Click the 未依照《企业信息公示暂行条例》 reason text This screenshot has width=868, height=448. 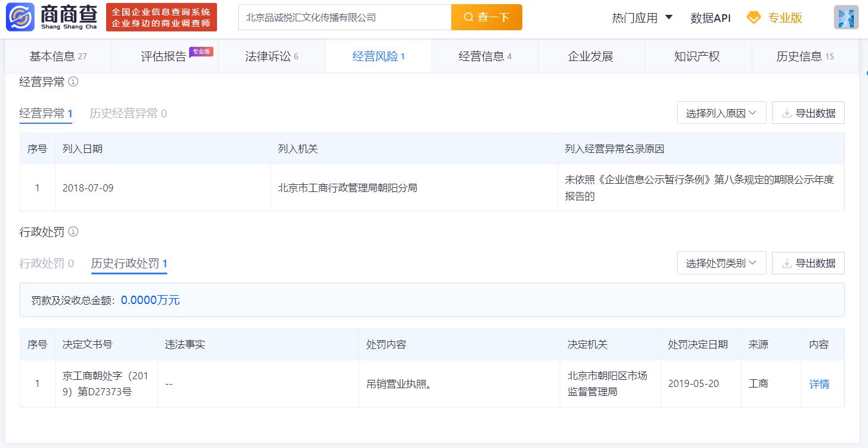(x=700, y=188)
